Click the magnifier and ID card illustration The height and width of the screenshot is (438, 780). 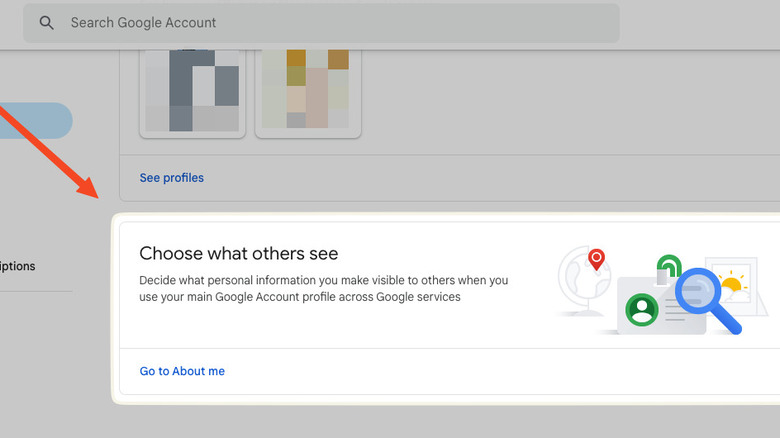[x=663, y=291]
